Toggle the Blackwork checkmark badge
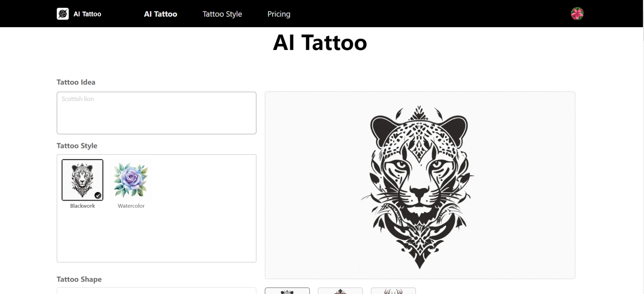This screenshot has height=294, width=644. [x=98, y=195]
